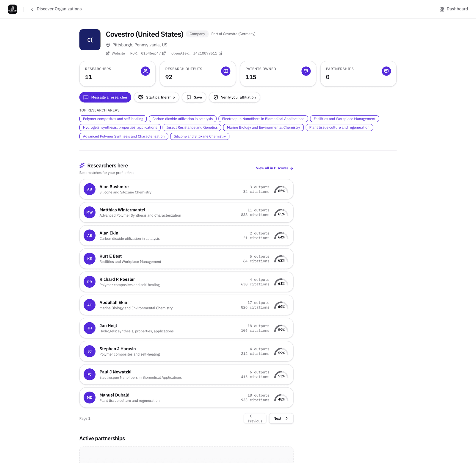Click Part of Covestro (Germany) parent link

click(233, 34)
